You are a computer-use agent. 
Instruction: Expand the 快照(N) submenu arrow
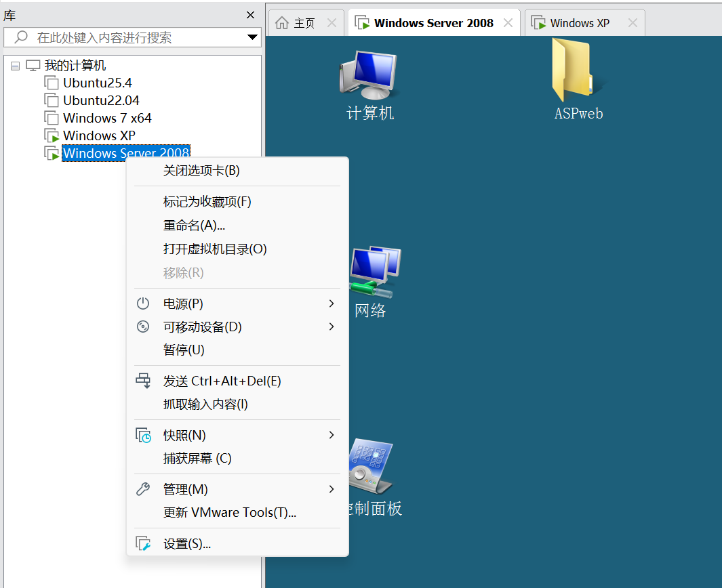coord(331,436)
